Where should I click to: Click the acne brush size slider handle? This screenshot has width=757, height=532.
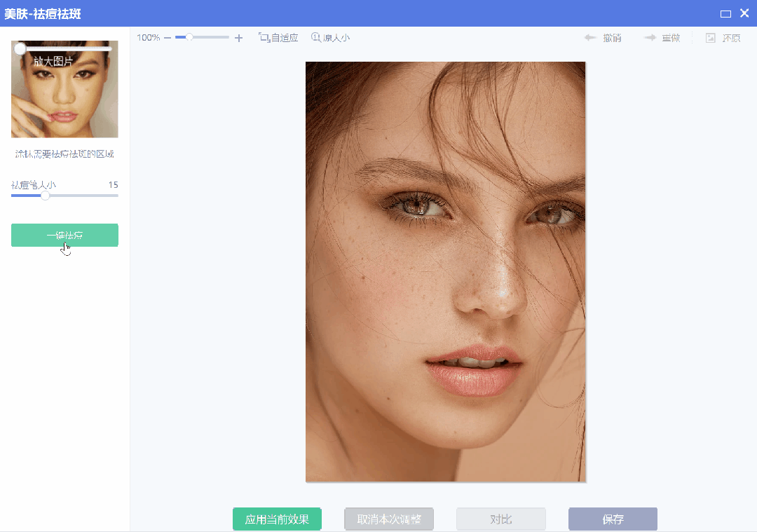coord(45,196)
